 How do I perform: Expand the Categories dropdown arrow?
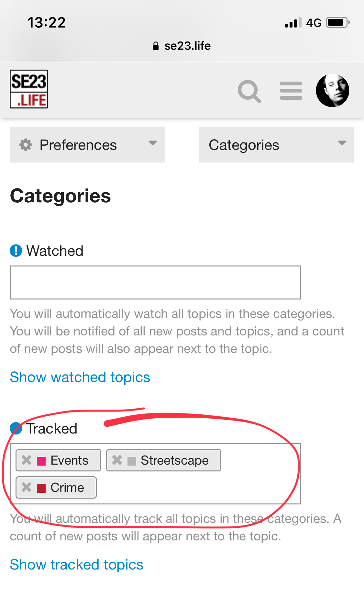342,143
